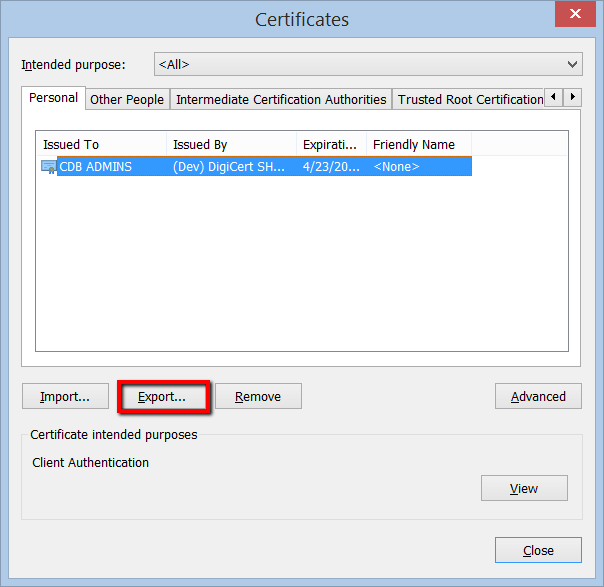Sort by the Issued To column header
604x587 pixels.
pos(100,145)
